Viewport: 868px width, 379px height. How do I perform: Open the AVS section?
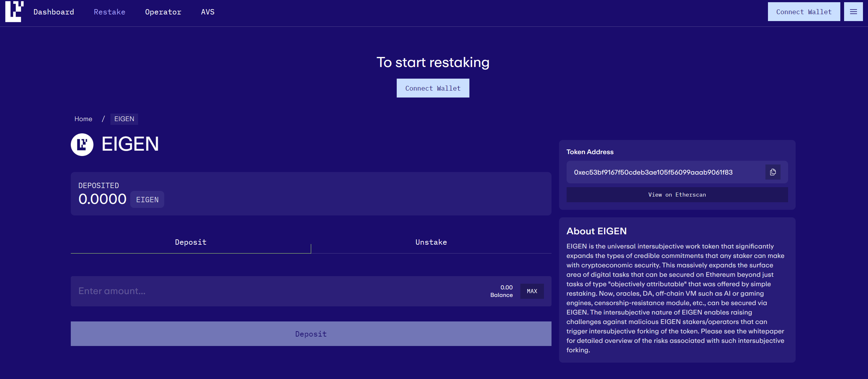click(208, 12)
